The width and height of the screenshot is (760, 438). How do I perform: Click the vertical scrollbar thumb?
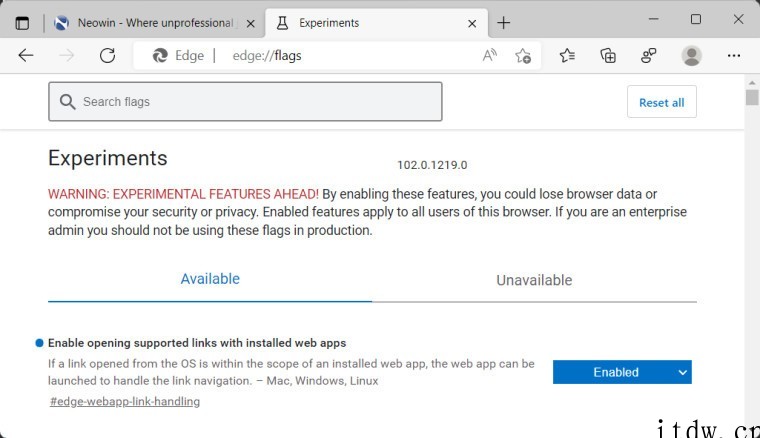752,97
